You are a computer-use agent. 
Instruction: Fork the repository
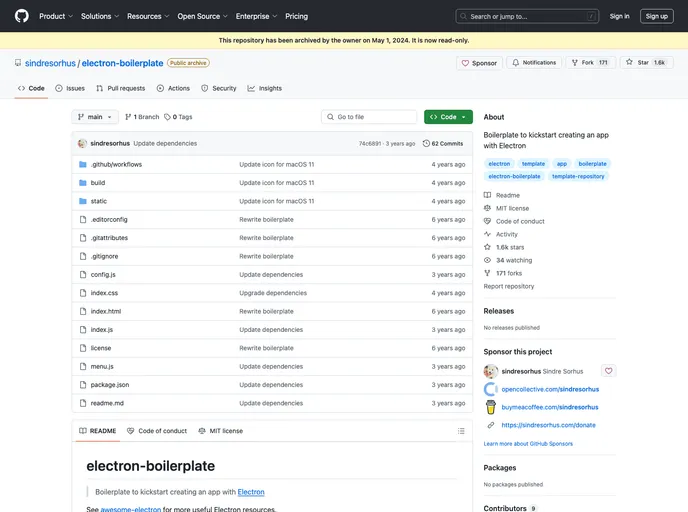[591, 63]
